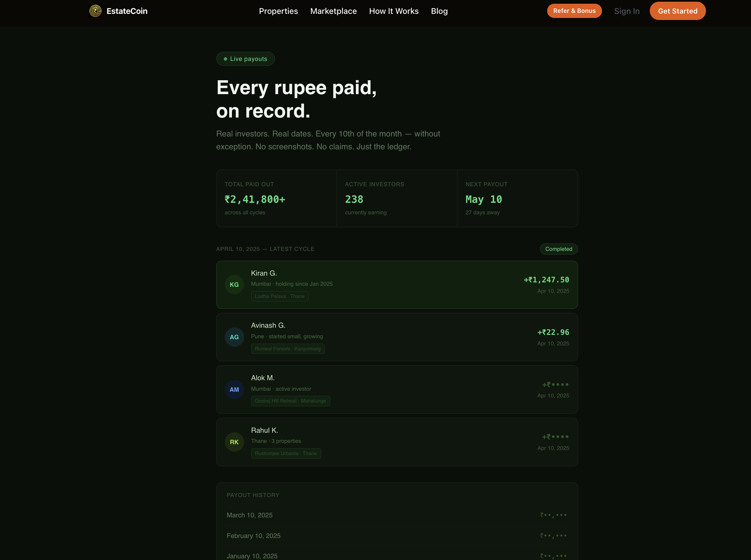
Task: Click the 'APRIL 10, 2025 — LATEST CYCLE' heading
Action: [x=265, y=249]
